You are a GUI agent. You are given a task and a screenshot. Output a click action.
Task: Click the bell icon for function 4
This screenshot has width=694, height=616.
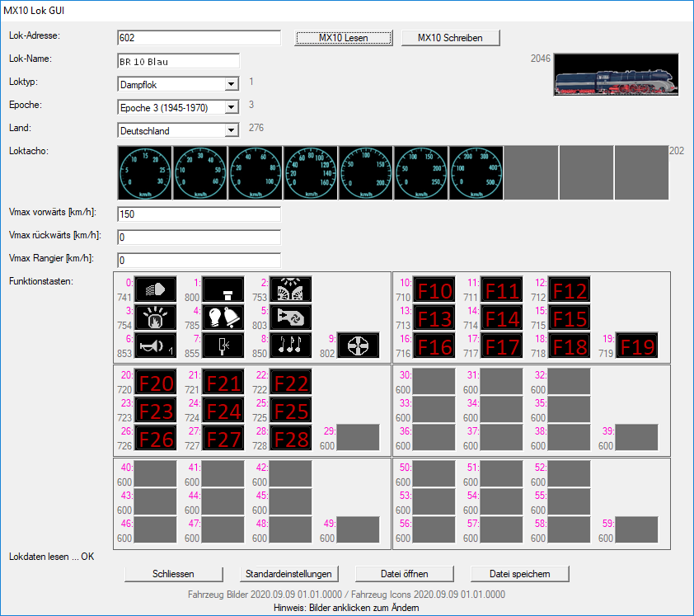(223, 317)
